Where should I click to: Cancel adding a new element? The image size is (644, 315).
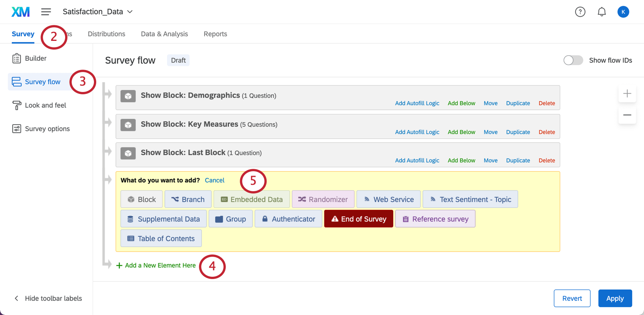214,180
